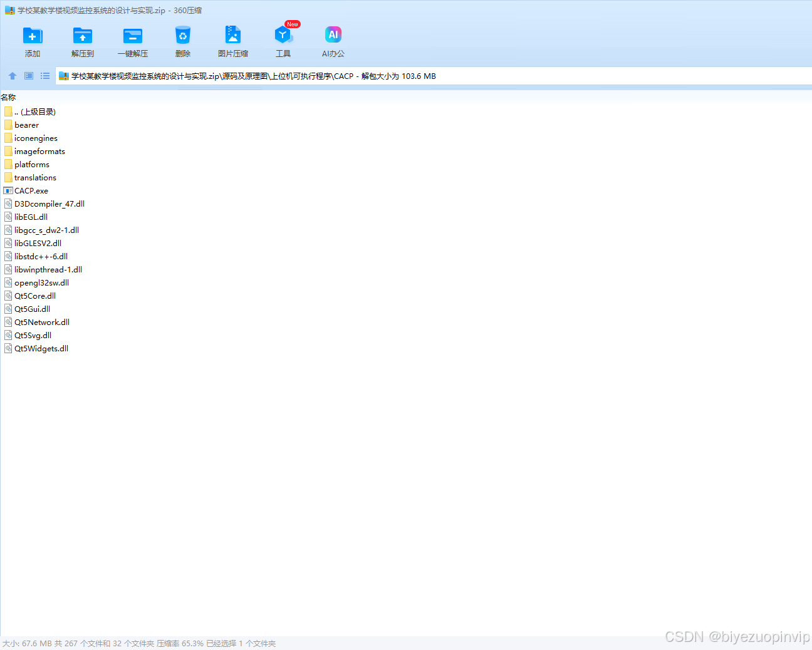This screenshot has height=650, width=812.
Task: Open the 工具 (Tools) icon
Action: [x=283, y=35]
